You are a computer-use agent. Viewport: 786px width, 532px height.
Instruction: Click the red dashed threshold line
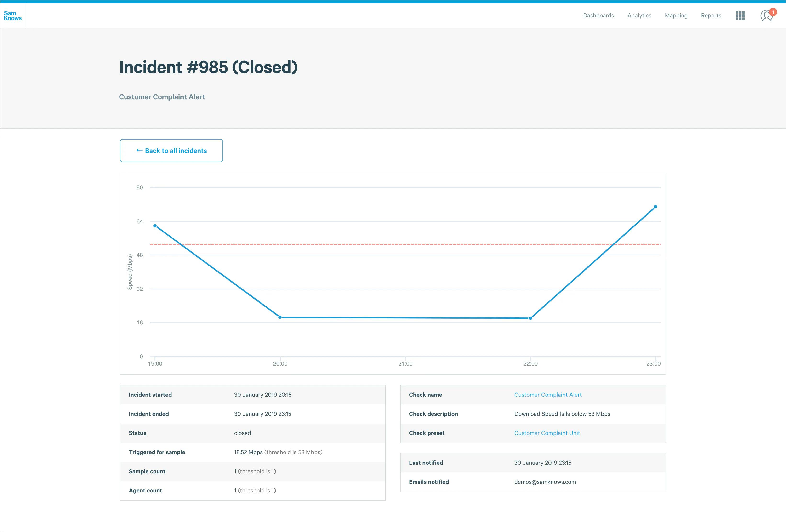click(x=405, y=244)
